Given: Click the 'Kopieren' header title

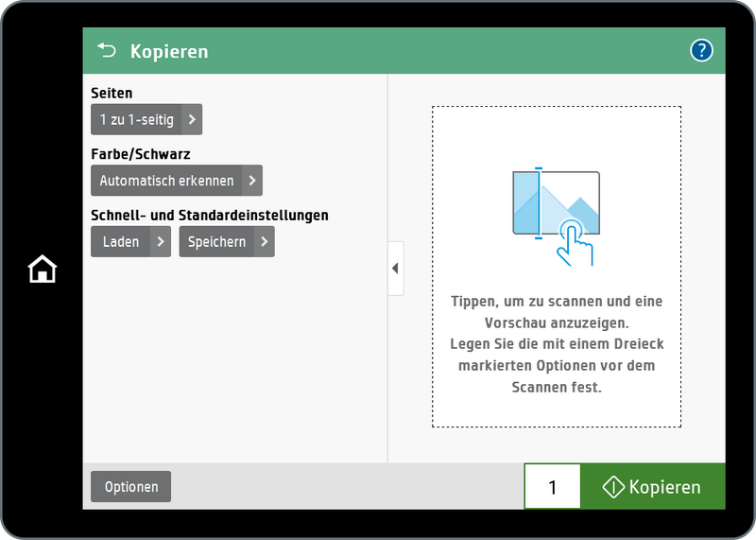Looking at the screenshot, I should [x=169, y=51].
